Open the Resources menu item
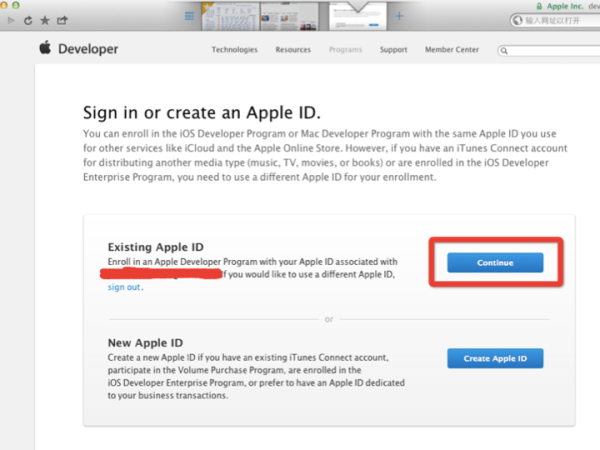Screen dimensions: 600x450 293,50
